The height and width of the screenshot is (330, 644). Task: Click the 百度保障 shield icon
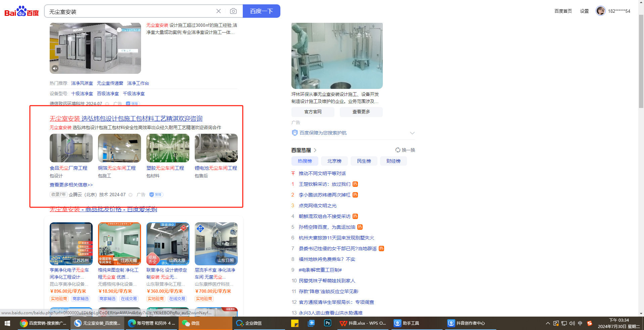click(x=294, y=133)
